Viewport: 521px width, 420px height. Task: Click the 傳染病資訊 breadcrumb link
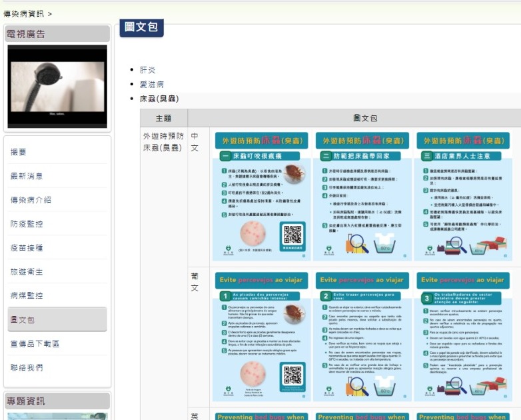tap(24, 13)
